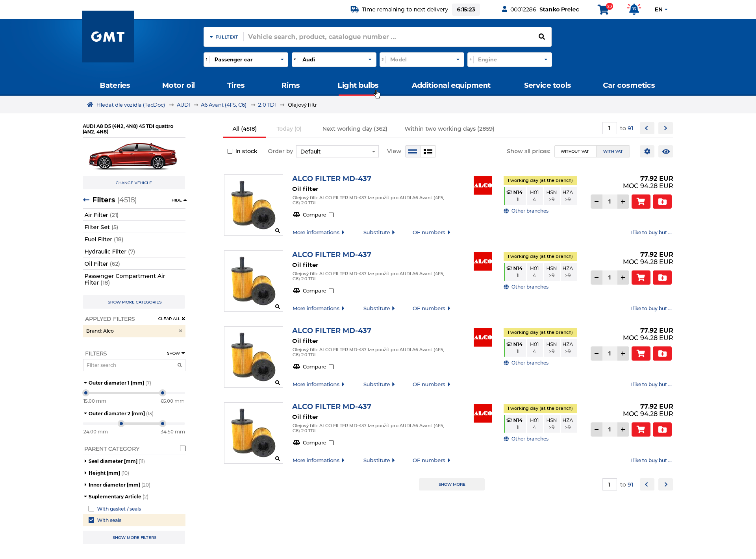Uncheck the With seals filter

91,520
